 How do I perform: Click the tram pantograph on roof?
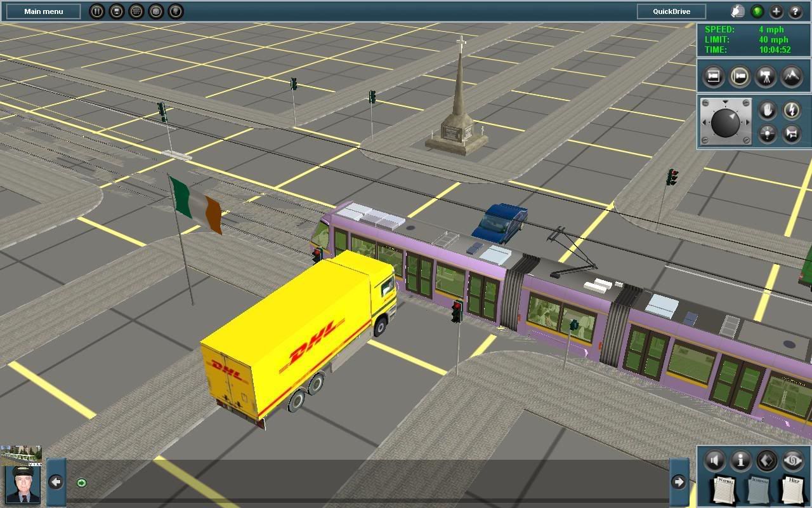tap(572, 254)
